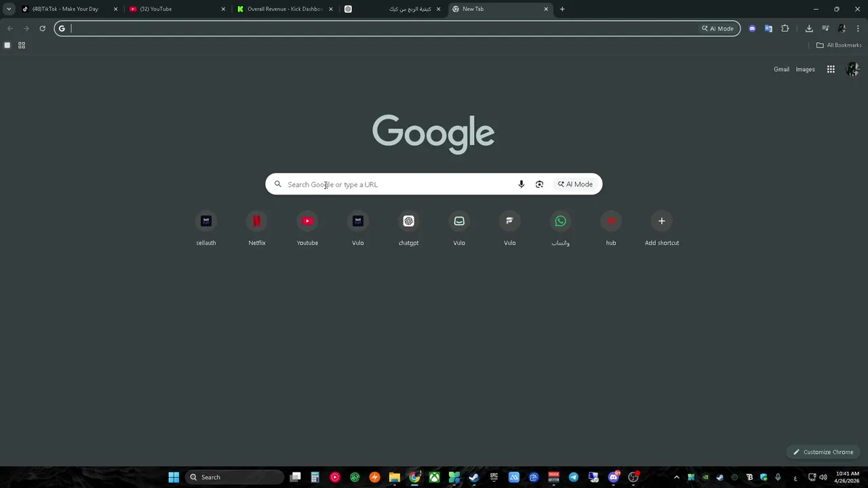The width and height of the screenshot is (868, 488).
Task: Start voice search with microphone icon
Action: [x=521, y=184]
